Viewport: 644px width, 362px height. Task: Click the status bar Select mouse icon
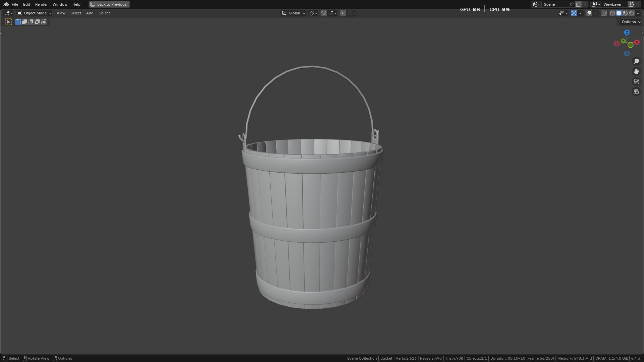tap(5, 358)
